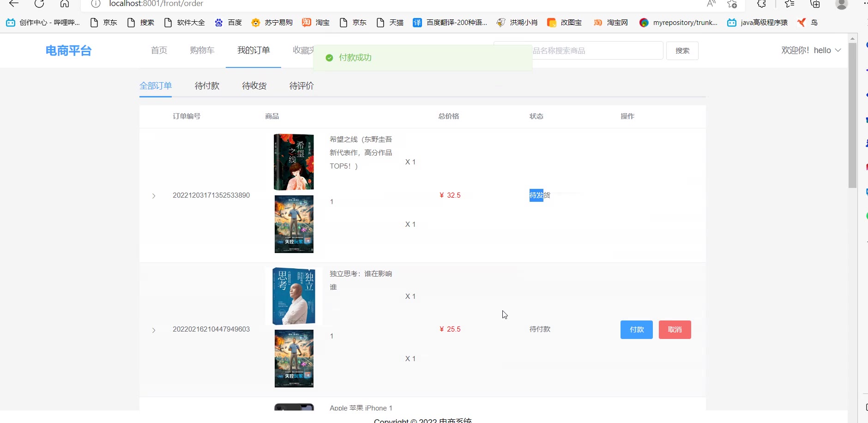Open the collections icon in browser toolbar
Viewport: 868px width, 423px height.
pos(815,4)
